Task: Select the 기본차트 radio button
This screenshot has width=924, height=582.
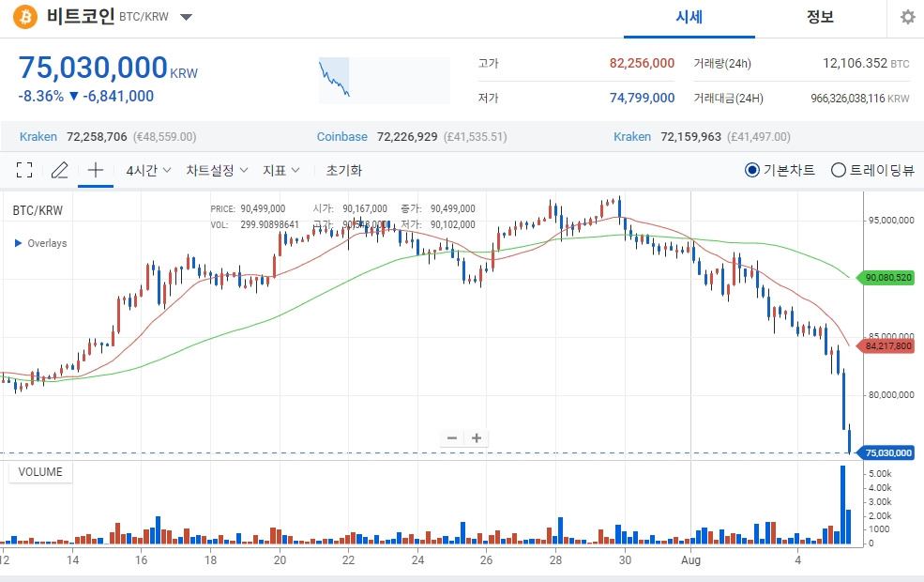Action: [752, 171]
